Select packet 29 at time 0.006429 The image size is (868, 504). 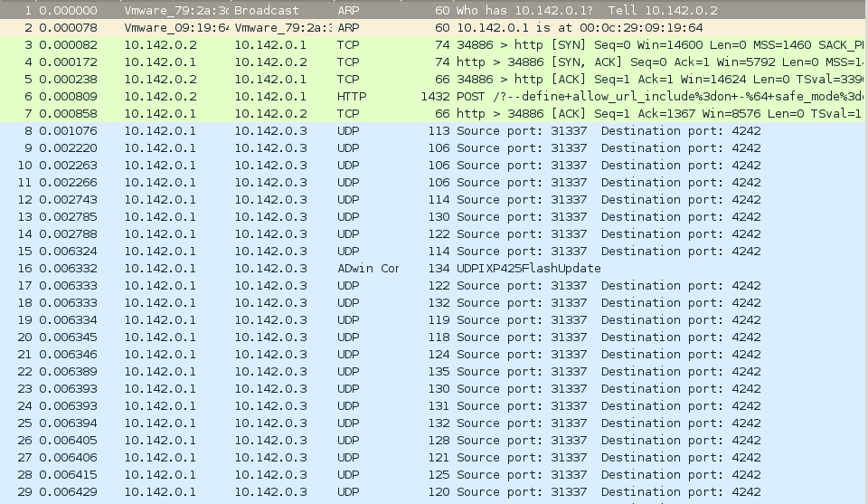click(x=434, y=490)
